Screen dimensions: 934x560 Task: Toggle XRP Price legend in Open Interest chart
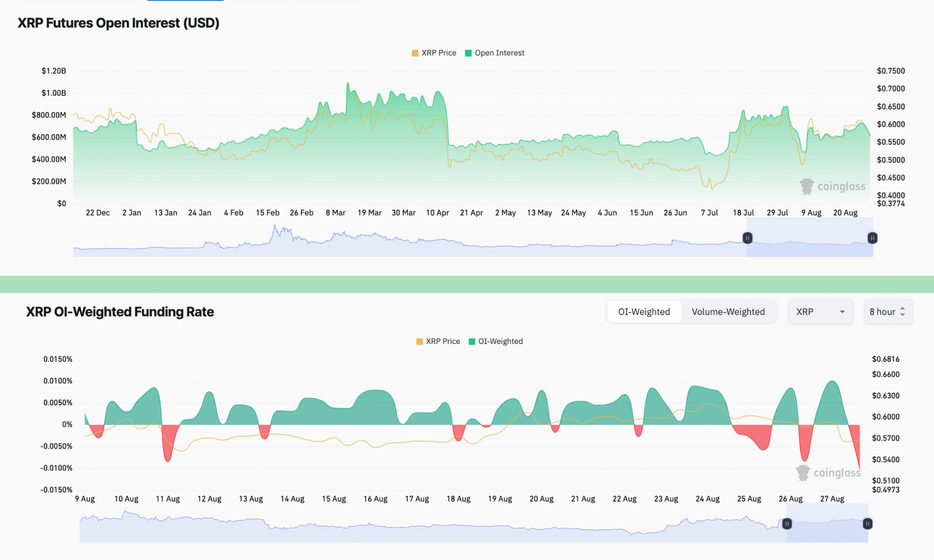(x=439, y=53)
